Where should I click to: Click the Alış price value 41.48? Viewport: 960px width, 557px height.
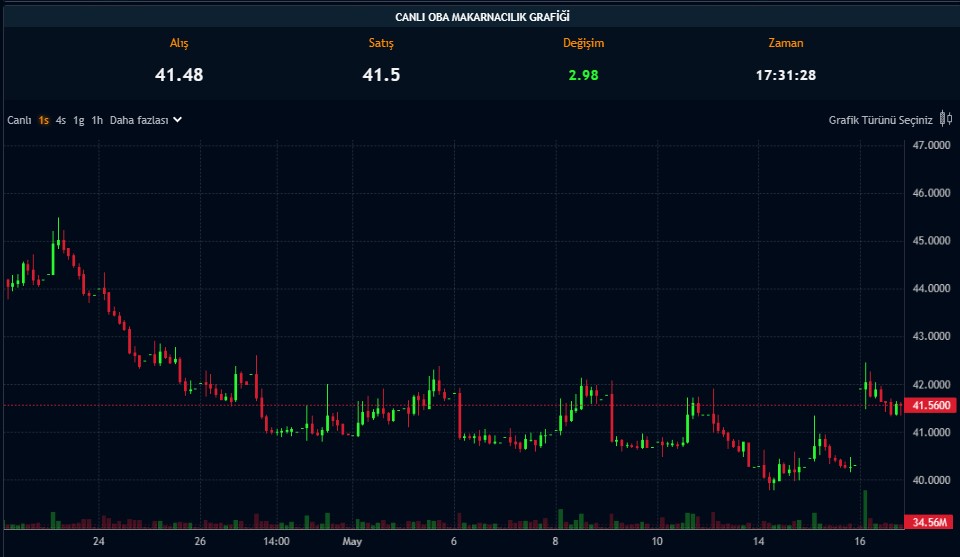coord(179,75)
